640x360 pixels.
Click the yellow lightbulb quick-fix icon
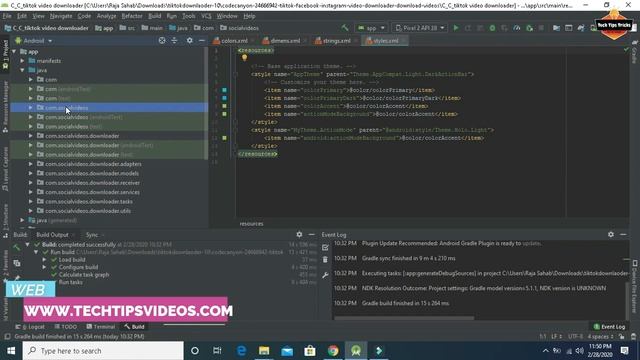pos(244,58)
